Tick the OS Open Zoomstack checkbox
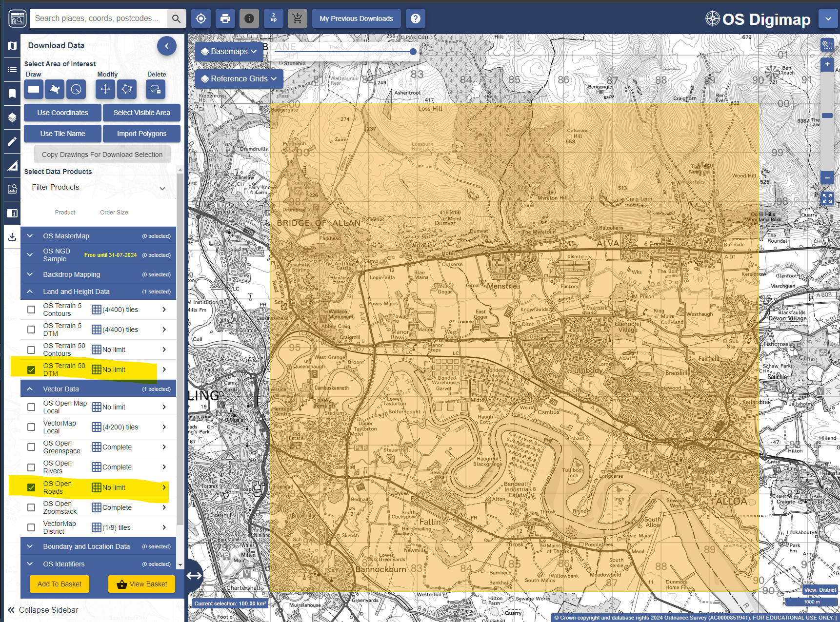The height and width of the screenshot is (622, 840). pyautogui.click(x=31, y=507)
